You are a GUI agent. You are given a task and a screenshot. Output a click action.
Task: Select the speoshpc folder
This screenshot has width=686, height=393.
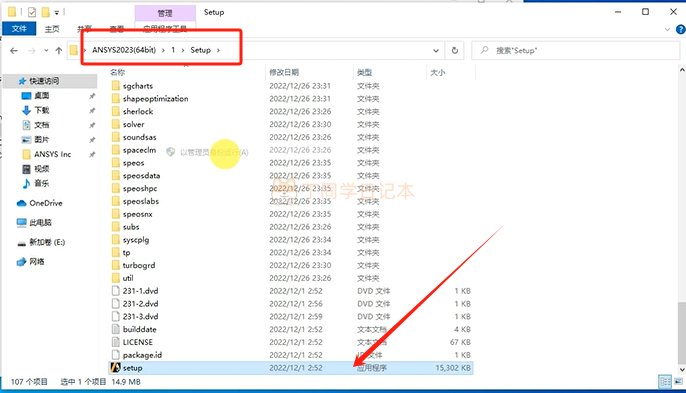140,189
